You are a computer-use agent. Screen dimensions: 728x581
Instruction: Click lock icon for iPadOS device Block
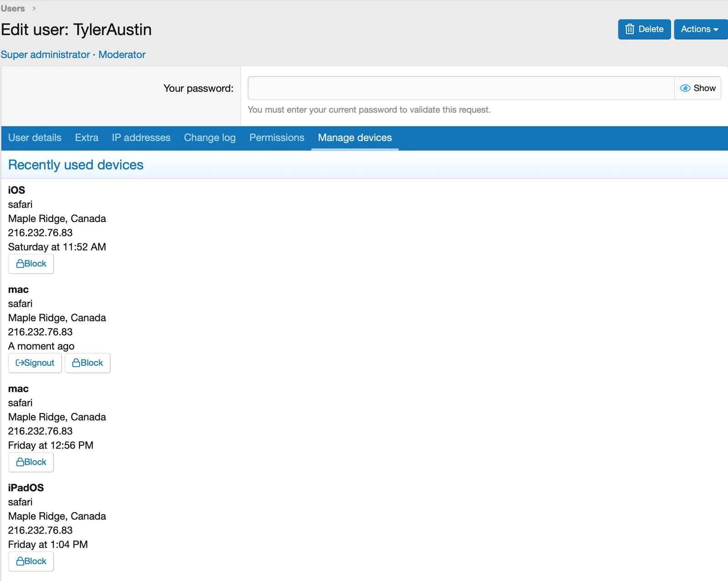click(20, 561)
